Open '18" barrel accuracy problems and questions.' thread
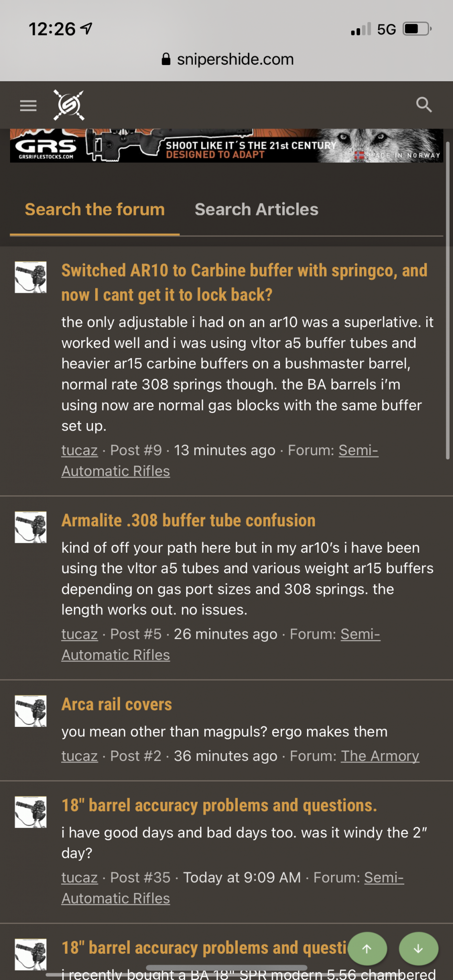453x980 pixels. point(219,805)
